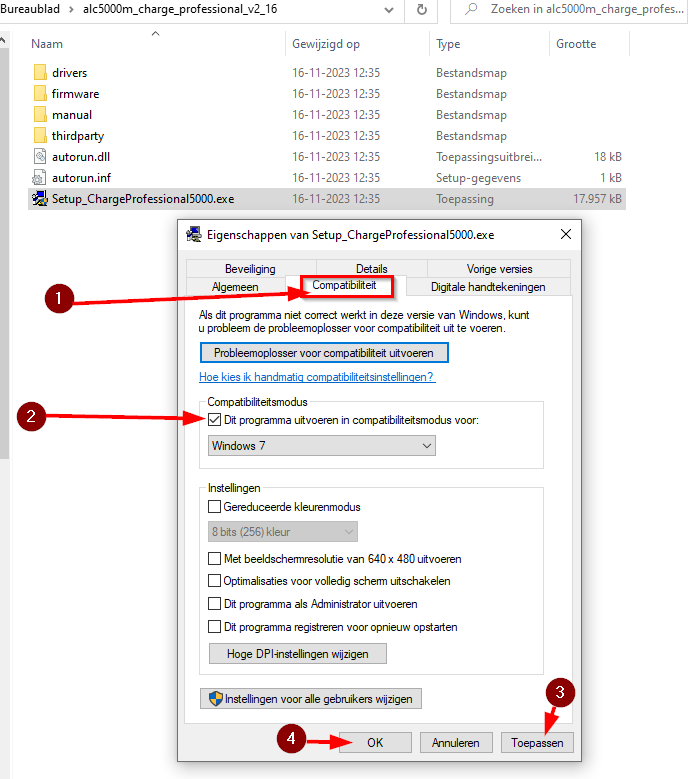
Task: Select the autorun.inf file icon
Action: click(x=40, y=178)
